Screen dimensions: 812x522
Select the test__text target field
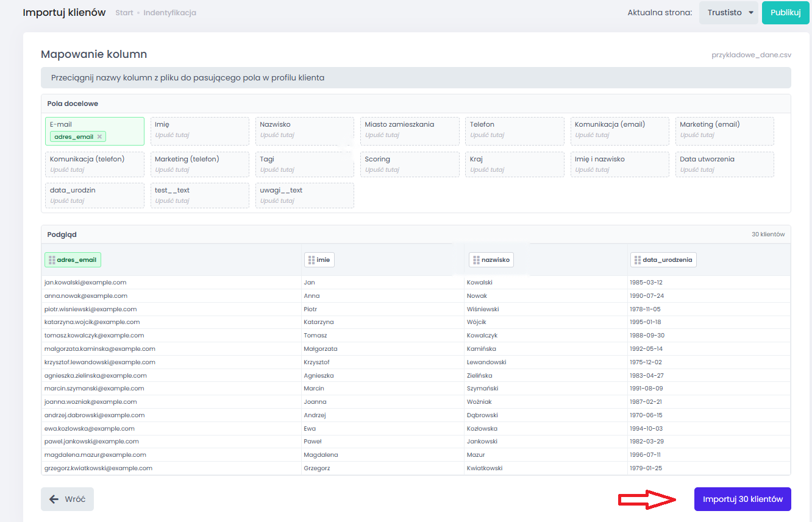200,196
